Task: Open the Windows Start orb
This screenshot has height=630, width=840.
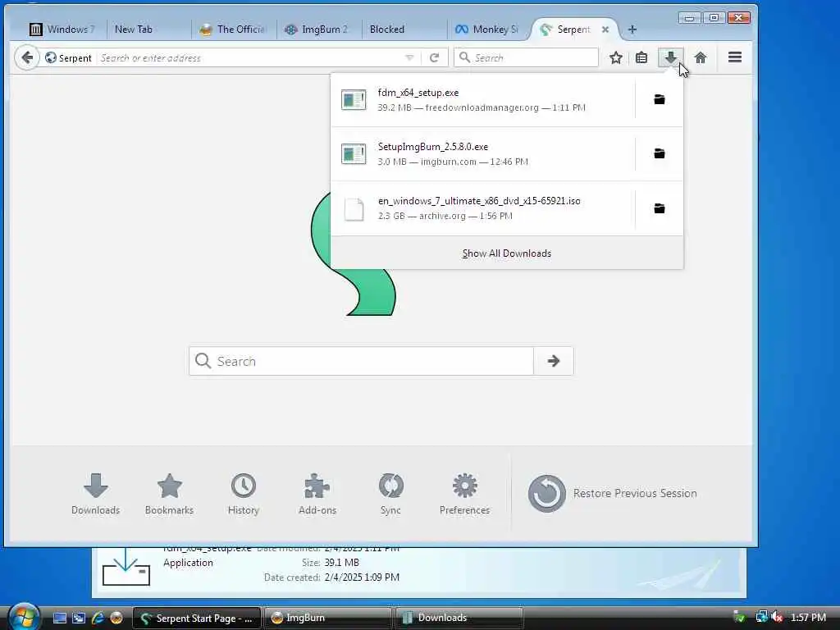Action: tap(24, 617)
